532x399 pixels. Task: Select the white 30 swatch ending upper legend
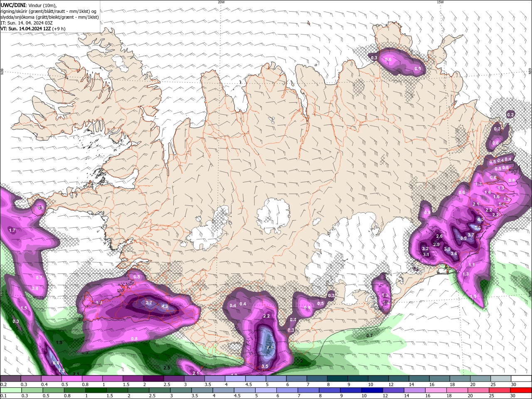pyautogui.click(x=521, y=379)
